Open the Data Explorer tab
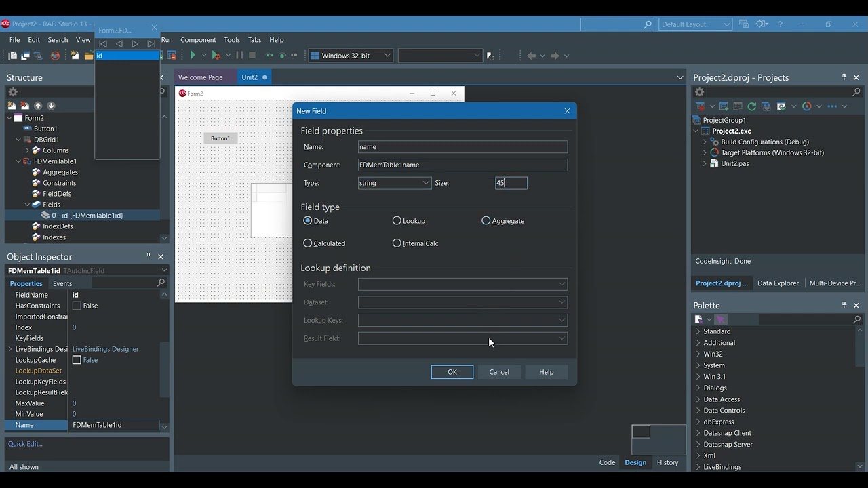 778,283
